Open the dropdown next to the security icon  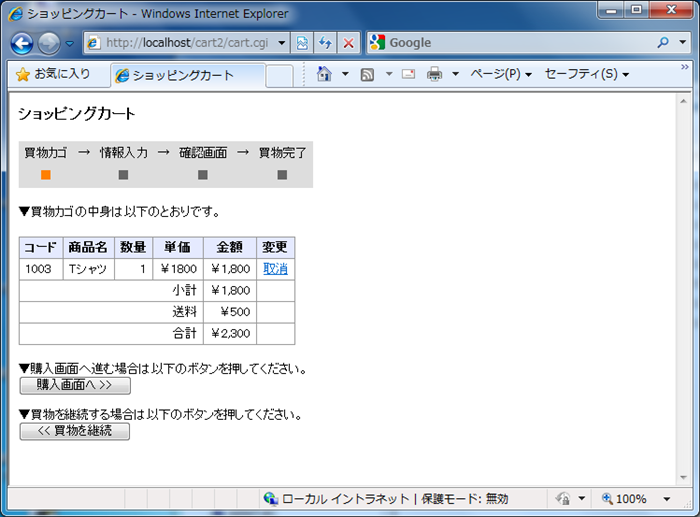point(582,498)
